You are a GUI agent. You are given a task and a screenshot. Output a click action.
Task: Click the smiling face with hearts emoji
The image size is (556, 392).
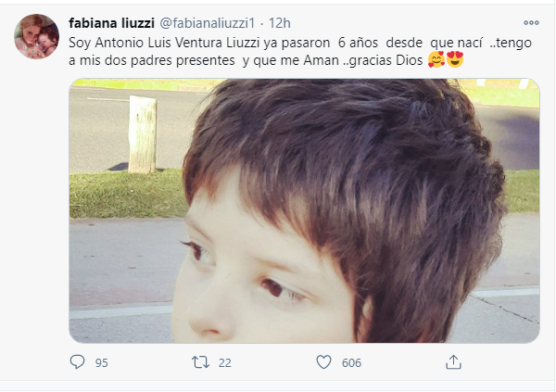[436, 59]
